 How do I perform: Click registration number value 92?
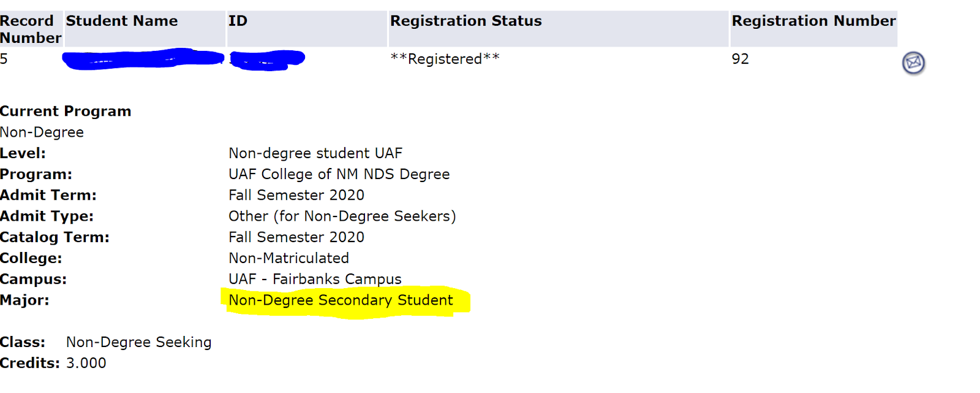click(x=740, y=59)
